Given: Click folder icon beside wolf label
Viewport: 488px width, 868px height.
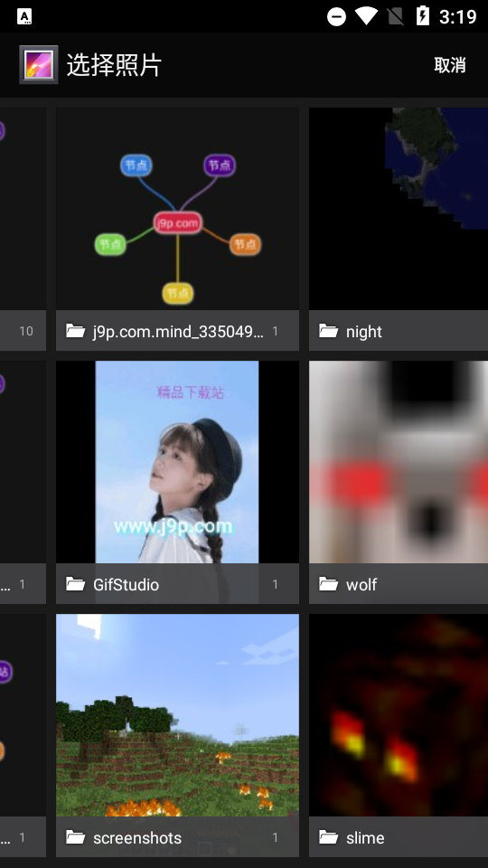Looking at the screenshot, I should click(329, 584).
